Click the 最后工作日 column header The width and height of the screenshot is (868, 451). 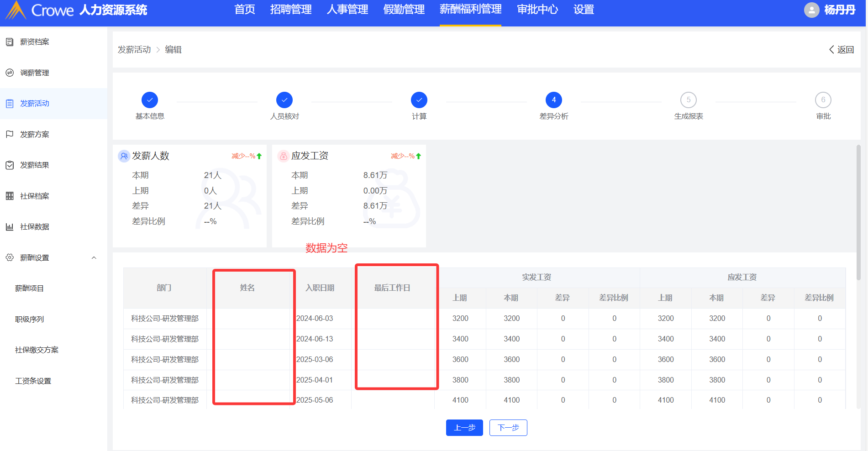392,288
